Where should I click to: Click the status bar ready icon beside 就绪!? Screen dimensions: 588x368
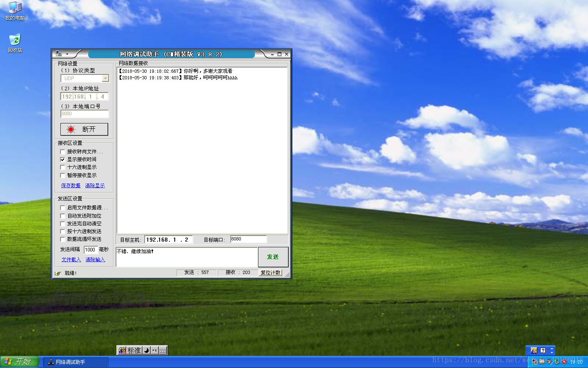[x=58, y=273]
